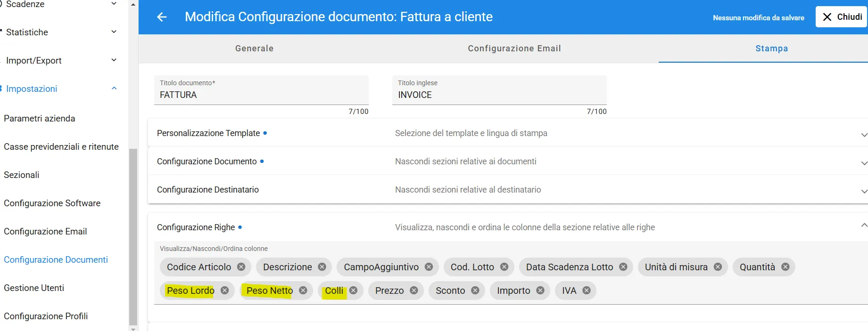Select the Stampa tab

771,48
